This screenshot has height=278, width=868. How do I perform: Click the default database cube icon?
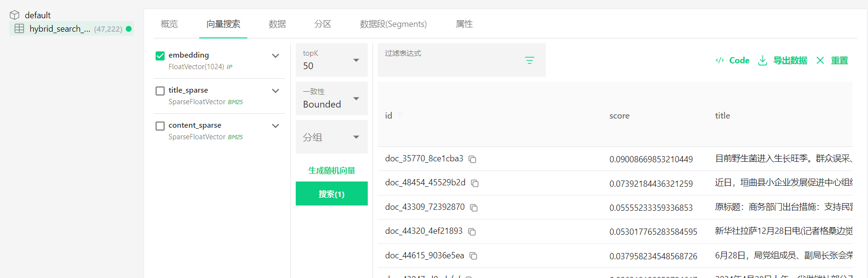14,15
